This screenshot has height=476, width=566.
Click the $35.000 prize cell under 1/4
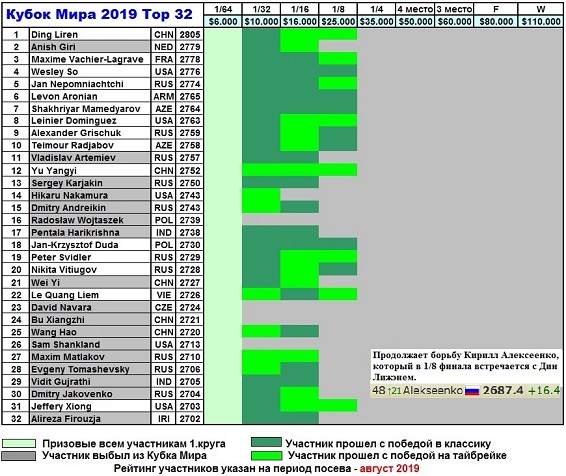tap(376, 21)
